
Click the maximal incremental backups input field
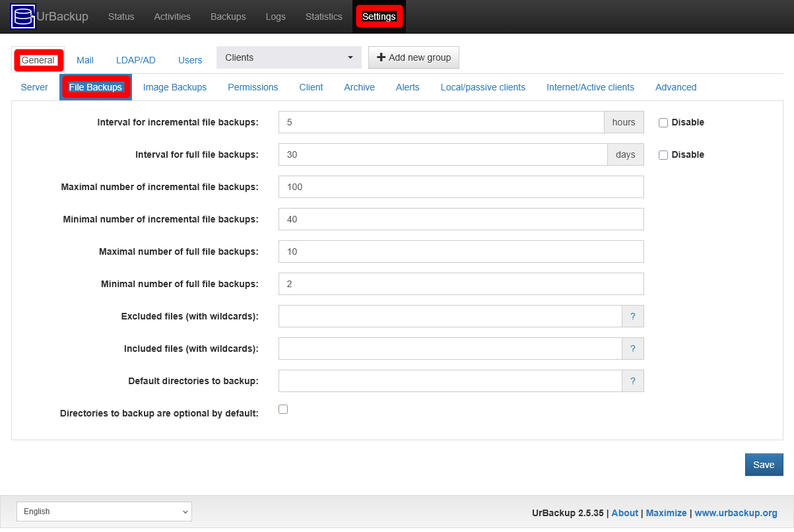[461, 187]
